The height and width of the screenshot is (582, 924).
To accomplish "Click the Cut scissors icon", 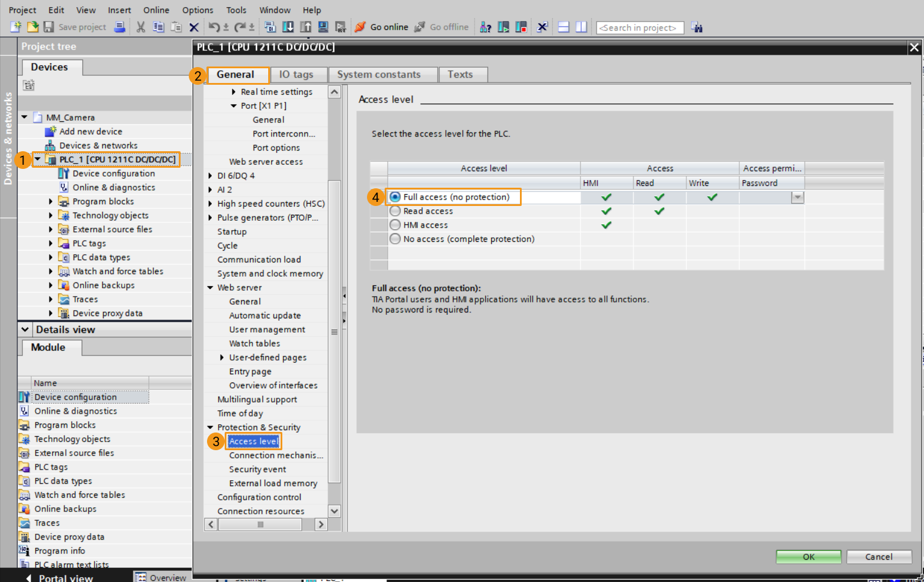I will (141, 27).
